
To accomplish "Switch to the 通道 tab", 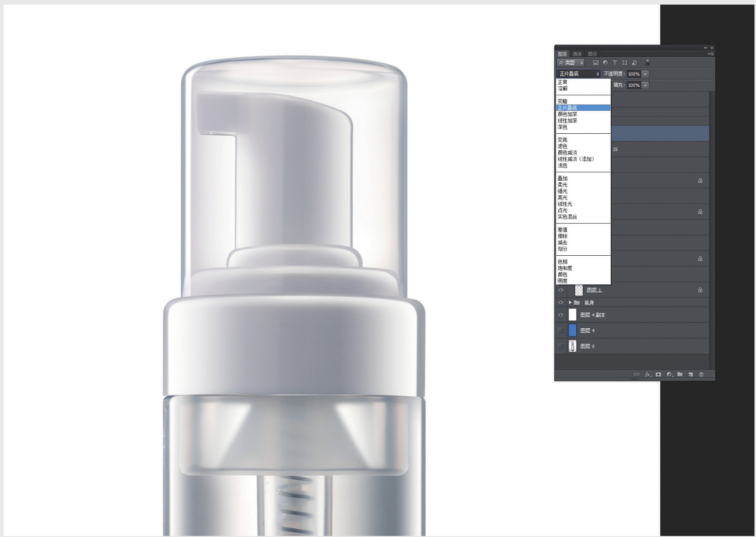I will click(577, 54).
